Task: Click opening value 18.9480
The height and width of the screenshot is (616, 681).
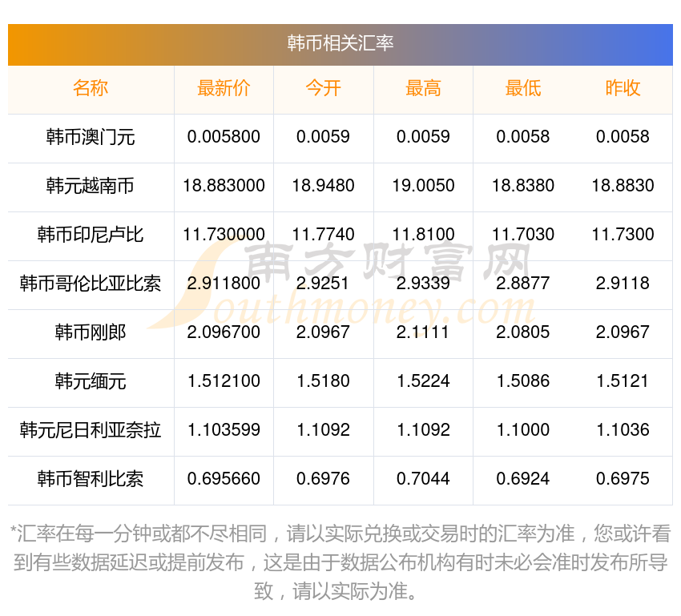Action: (323, 186)
